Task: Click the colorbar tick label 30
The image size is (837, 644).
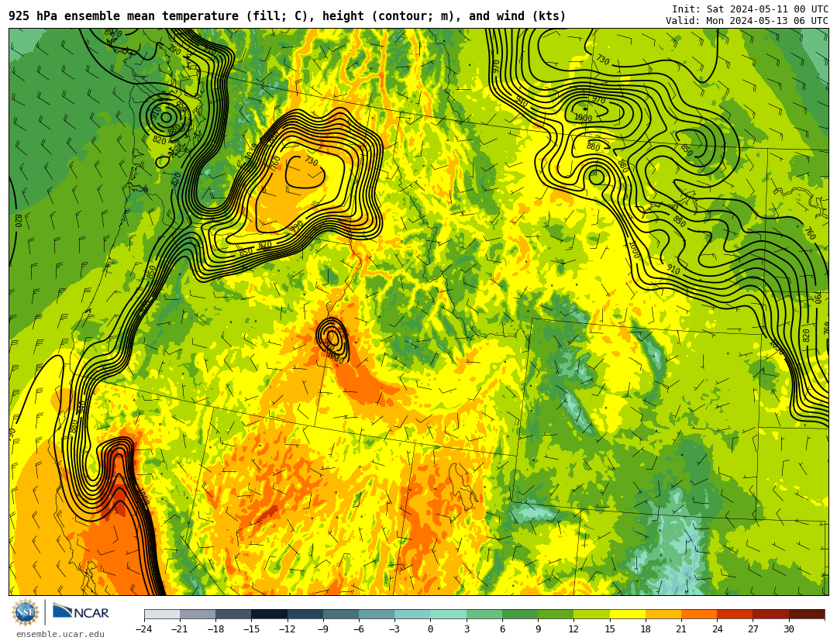Action: (788, 629)
